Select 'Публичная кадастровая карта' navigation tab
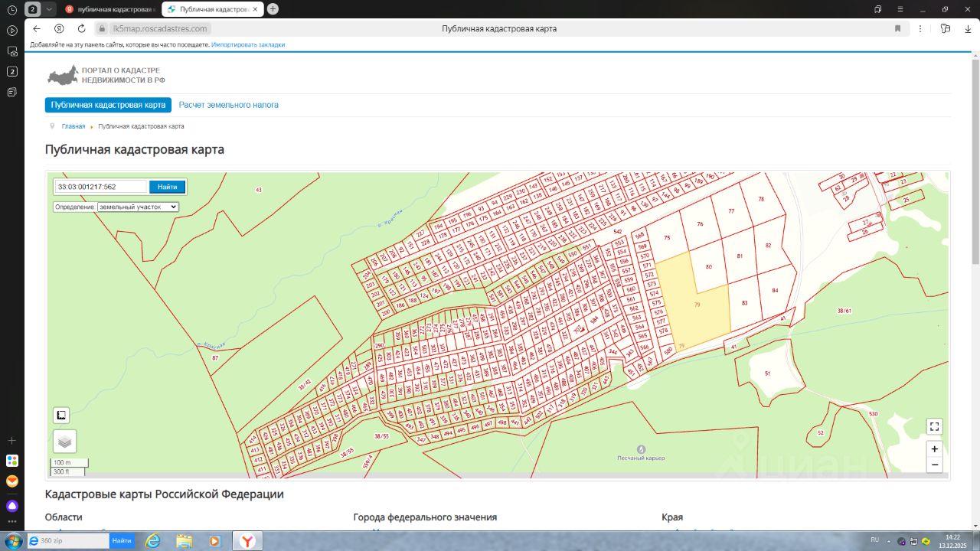Viewport: 980px width, 551px height. pyautogui.click(x=108, y=105)
